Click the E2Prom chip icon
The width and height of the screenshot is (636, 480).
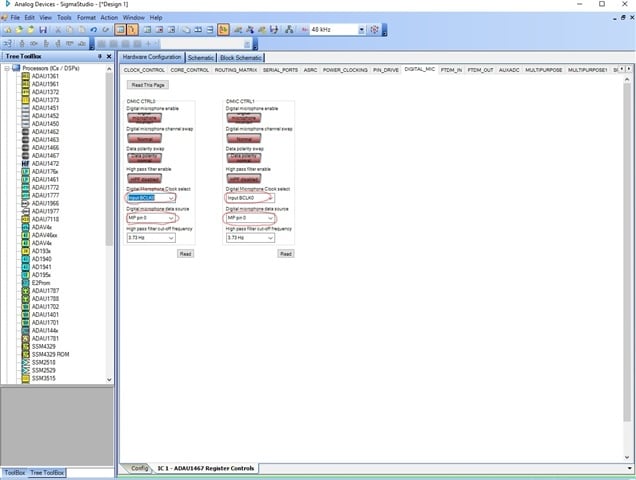click(26, 283)
